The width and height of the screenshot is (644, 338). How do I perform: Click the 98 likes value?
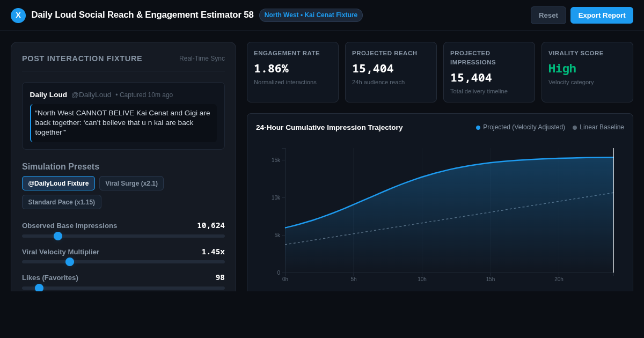tap(220, 277)
